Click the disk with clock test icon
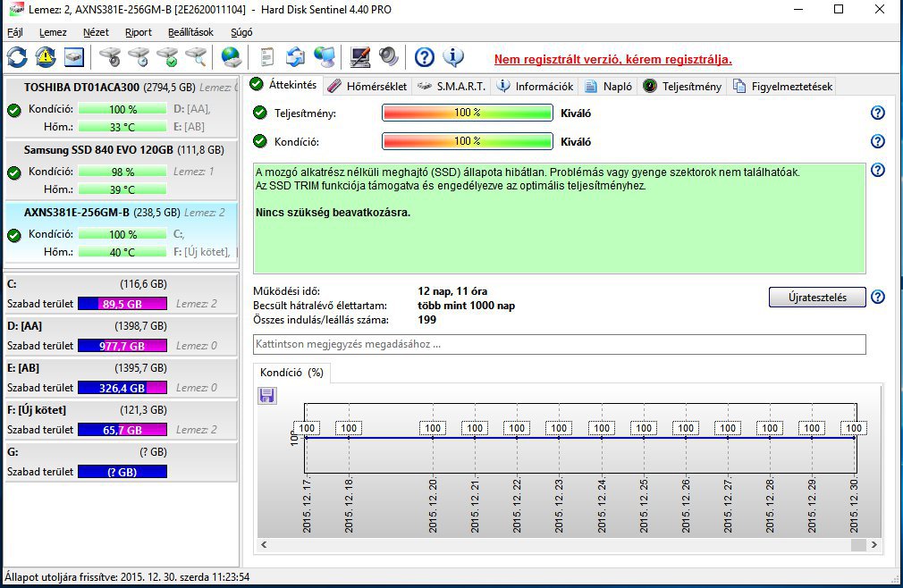This screenshot has height=588, width=903. (139, 57)
